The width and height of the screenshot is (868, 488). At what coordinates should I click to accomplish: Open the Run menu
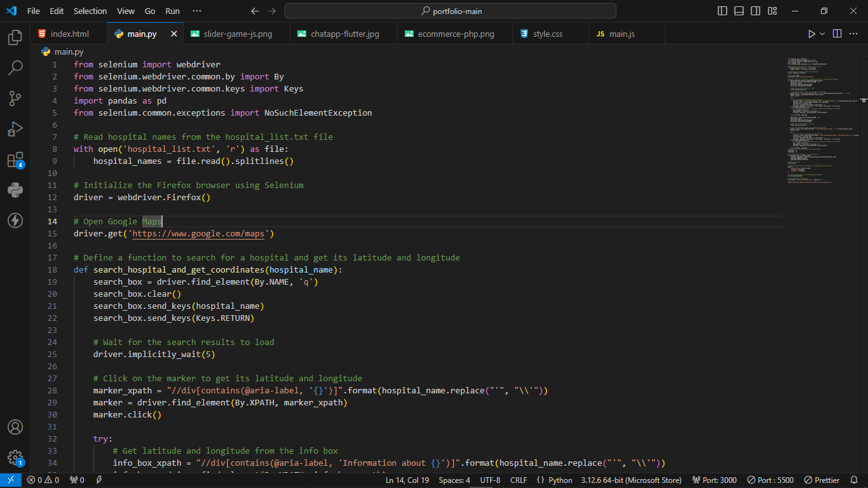172,11
